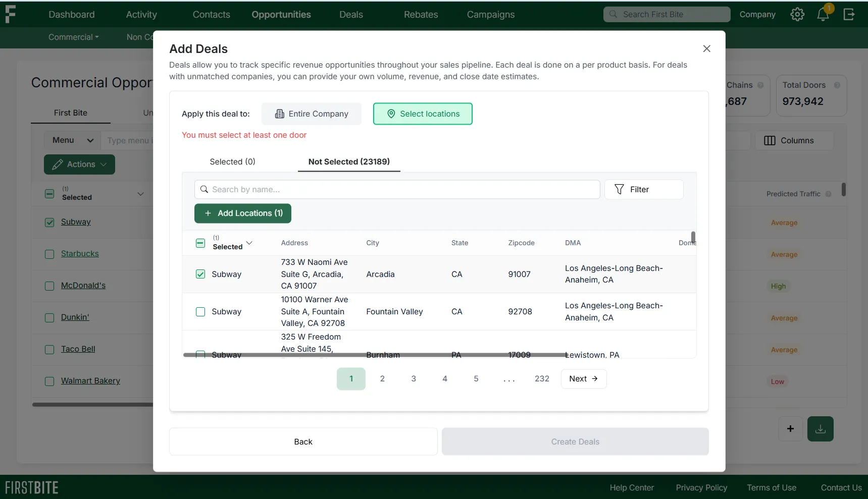Click the info icon next to Total Doors
This screenshot has width=868, height=499.
click(x=837, y=85)
